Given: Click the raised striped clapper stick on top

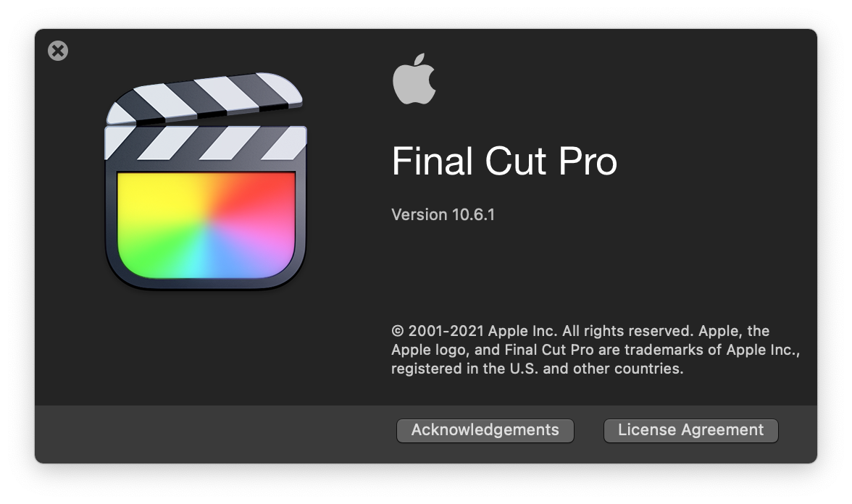Looking at the screenshot, I should point(204,97).
